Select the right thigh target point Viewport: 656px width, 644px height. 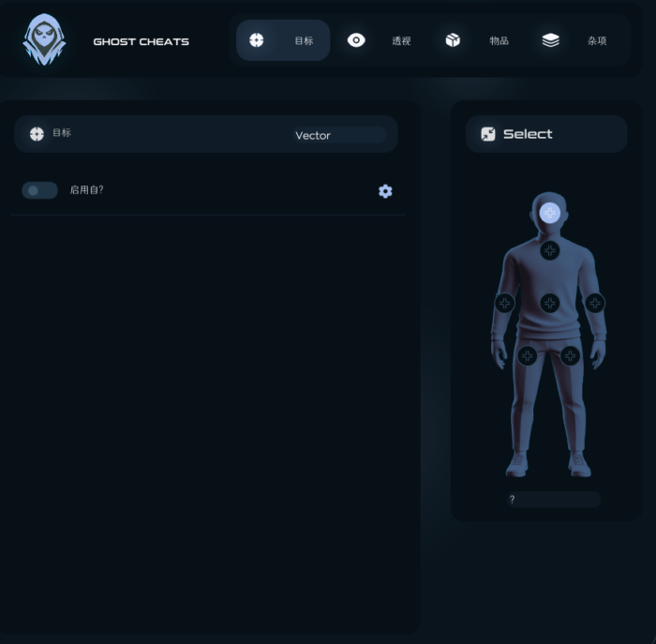(x=570, y=356)
